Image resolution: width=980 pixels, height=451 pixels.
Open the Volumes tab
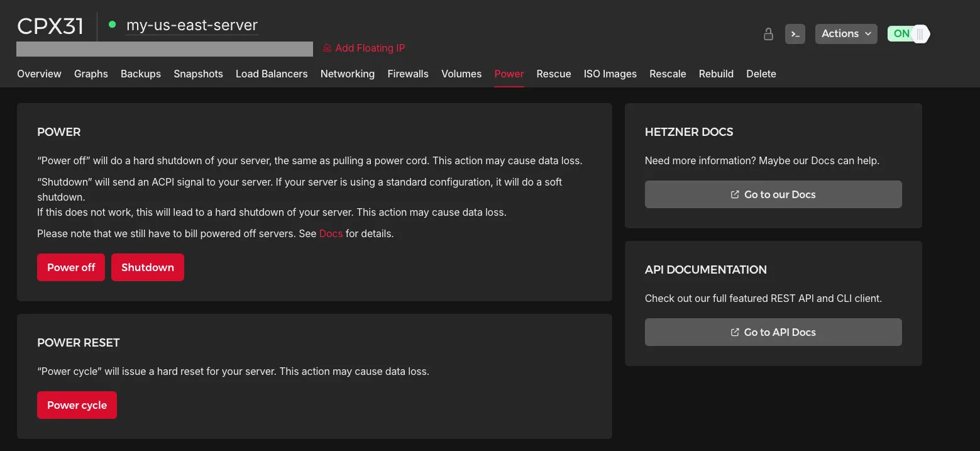pos(461,74)
